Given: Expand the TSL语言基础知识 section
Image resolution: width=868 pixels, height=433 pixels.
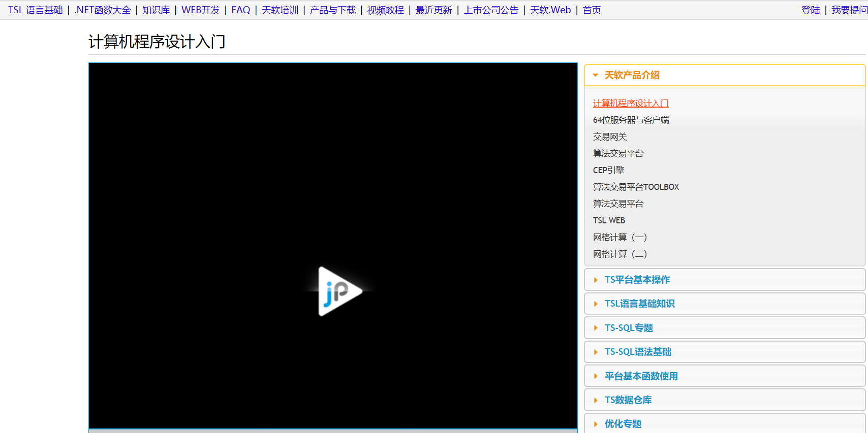Looking at the screenshot, I should coord(725,304).
